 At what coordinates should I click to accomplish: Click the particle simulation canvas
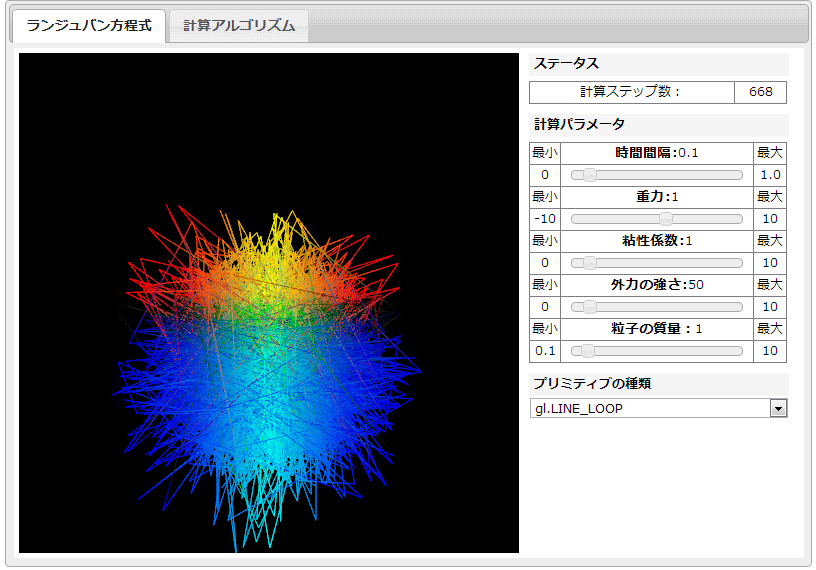tap(269, 303)
